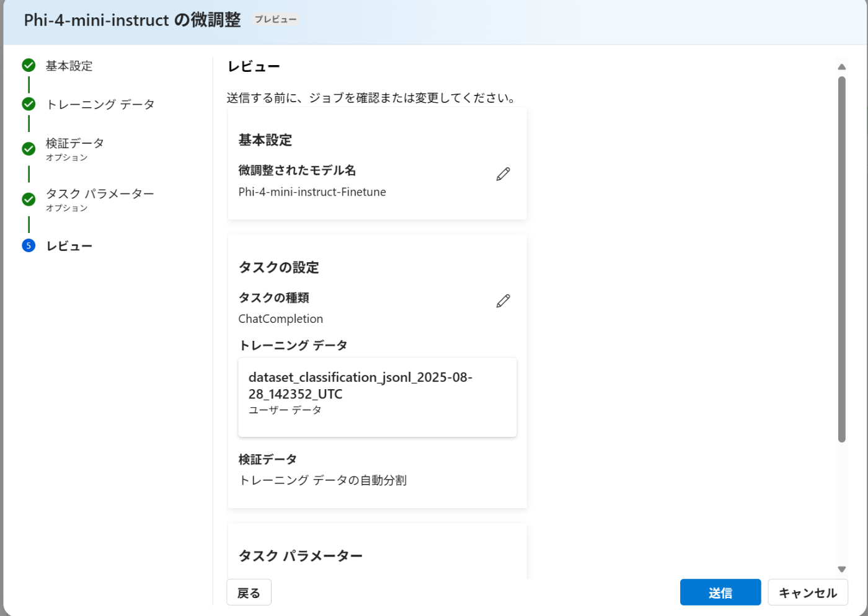Click the Phi-4-mini-instruct-Finetune model name text
The image size is (868, 616).
tap(312, 192)
